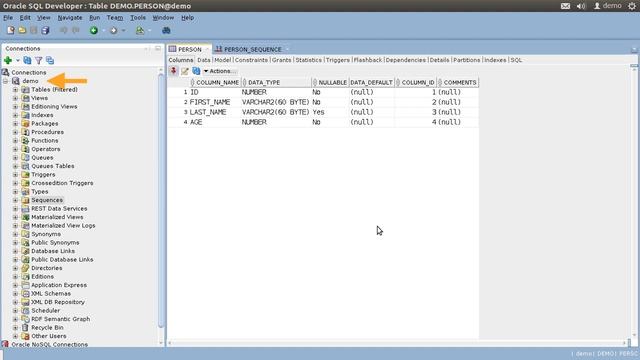Viewport: 640px width, 360px height.
Task: Switch to the PERSON_SEQUENCE editor tab
Action: pyautogui.click(x=253, y=49)
